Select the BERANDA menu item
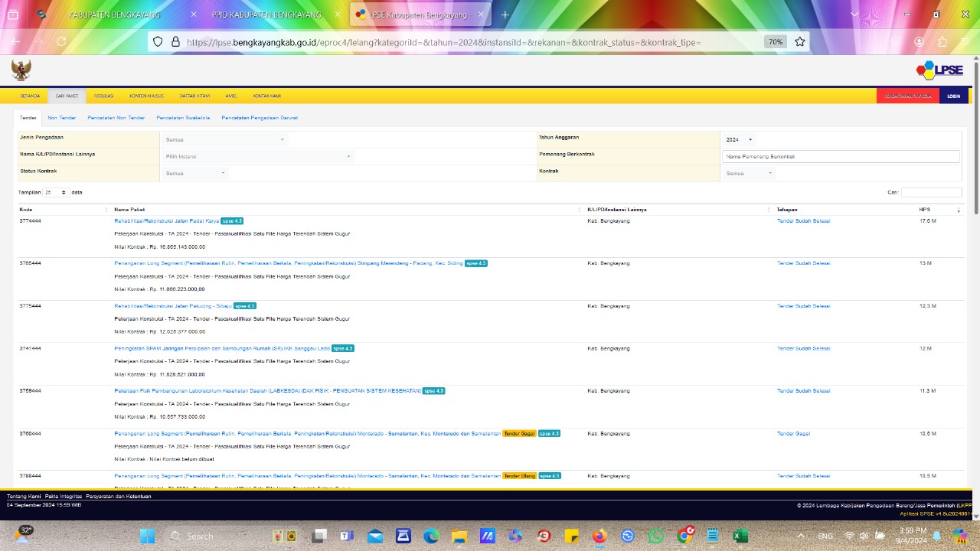The image size is (980, 551). coord(30,96)
